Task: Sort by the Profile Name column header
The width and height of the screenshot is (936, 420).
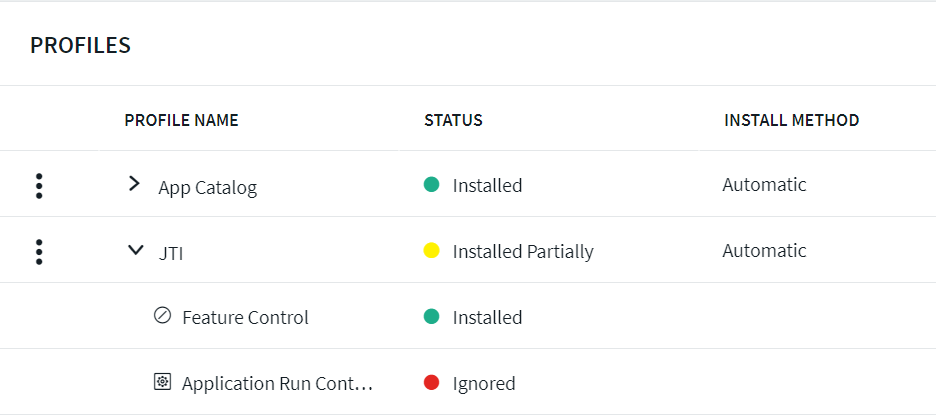Action: point(181,120)
